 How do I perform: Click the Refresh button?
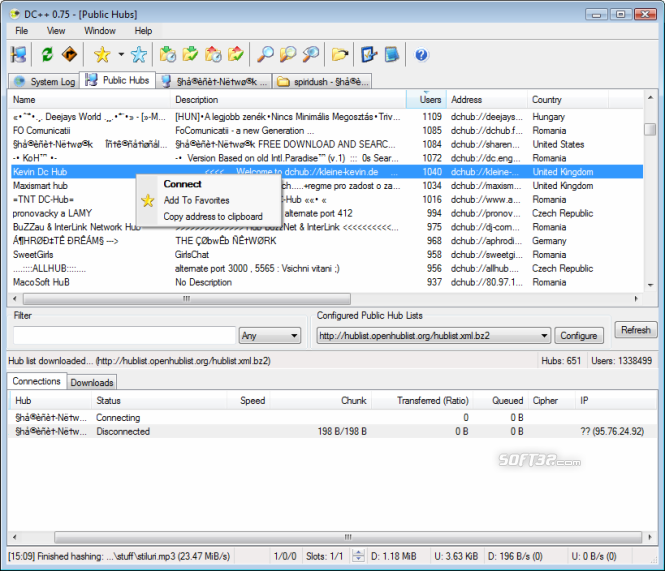tap(635, 330)
